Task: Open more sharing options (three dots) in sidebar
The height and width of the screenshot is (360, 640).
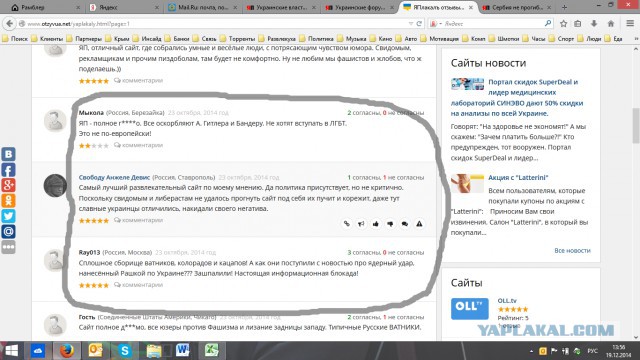Action: [8, 247]
